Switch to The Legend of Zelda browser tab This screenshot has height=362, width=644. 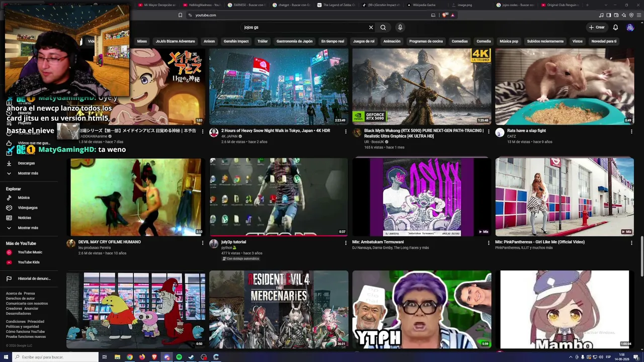coord(337,5)
